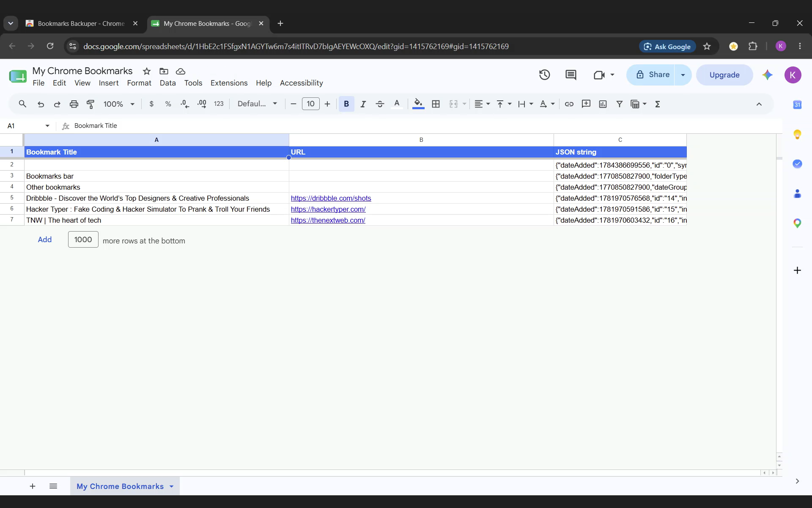This screenshot has height=508, width=812.
Task: Decrease the font size
Action: click(293, 104)
